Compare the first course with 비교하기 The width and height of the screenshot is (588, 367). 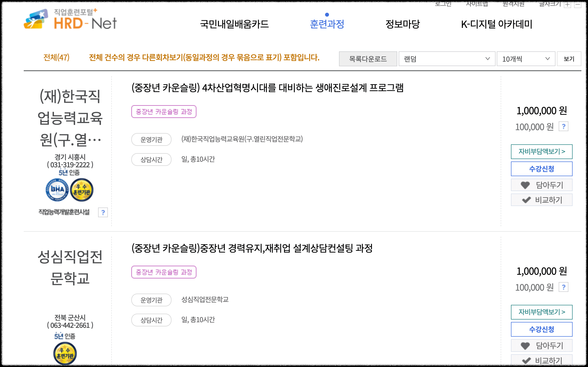pos(542,200)
